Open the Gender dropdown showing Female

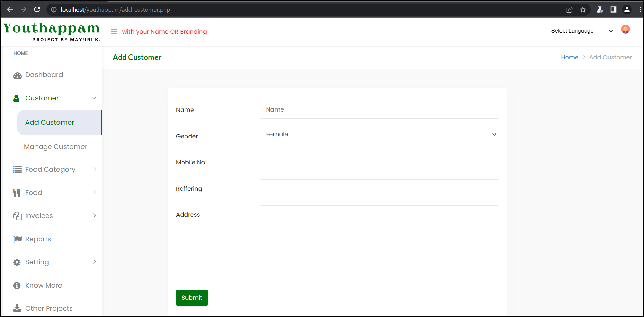point(378,134)
